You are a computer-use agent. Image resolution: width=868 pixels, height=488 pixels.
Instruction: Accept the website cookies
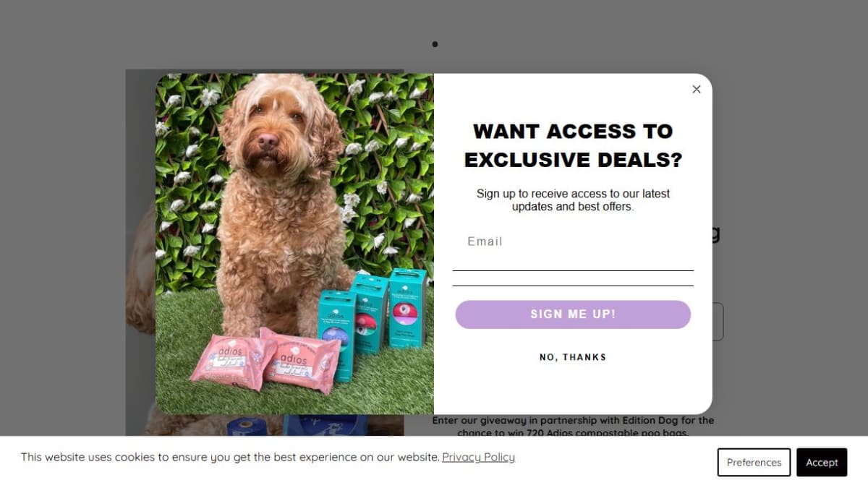coord(822,463)
